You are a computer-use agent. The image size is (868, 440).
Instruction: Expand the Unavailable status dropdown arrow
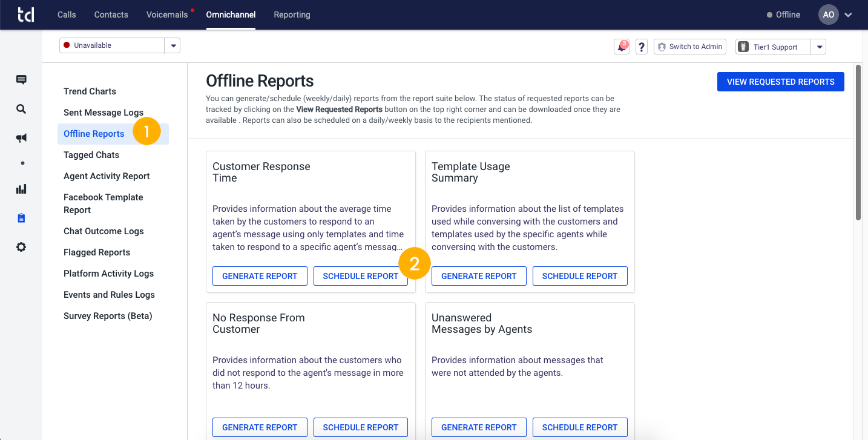tap(173, 45)
